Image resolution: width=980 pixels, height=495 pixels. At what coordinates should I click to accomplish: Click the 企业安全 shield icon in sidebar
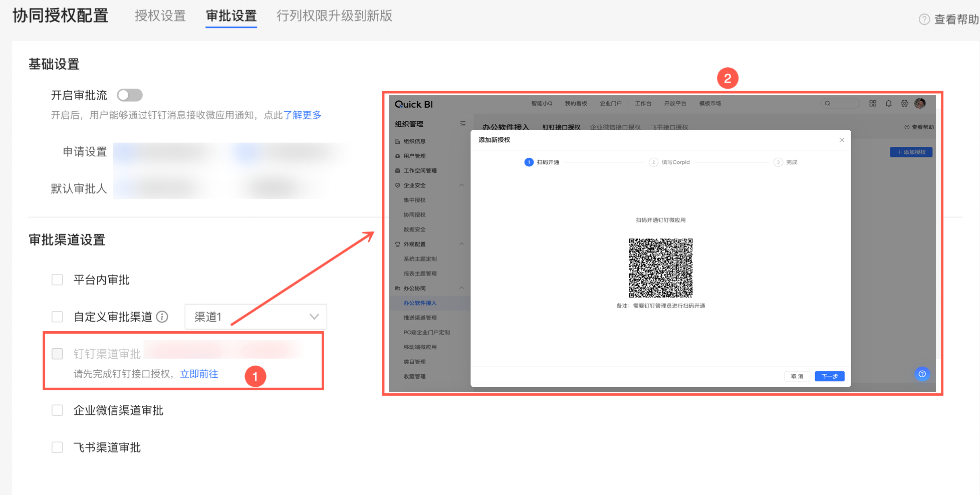(x=398, y=185)
